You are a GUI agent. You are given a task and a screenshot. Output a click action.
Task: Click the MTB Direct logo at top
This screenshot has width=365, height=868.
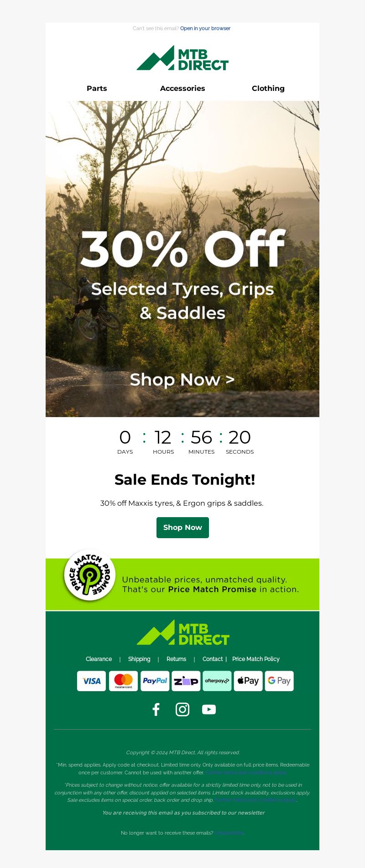tap(182, 58)
